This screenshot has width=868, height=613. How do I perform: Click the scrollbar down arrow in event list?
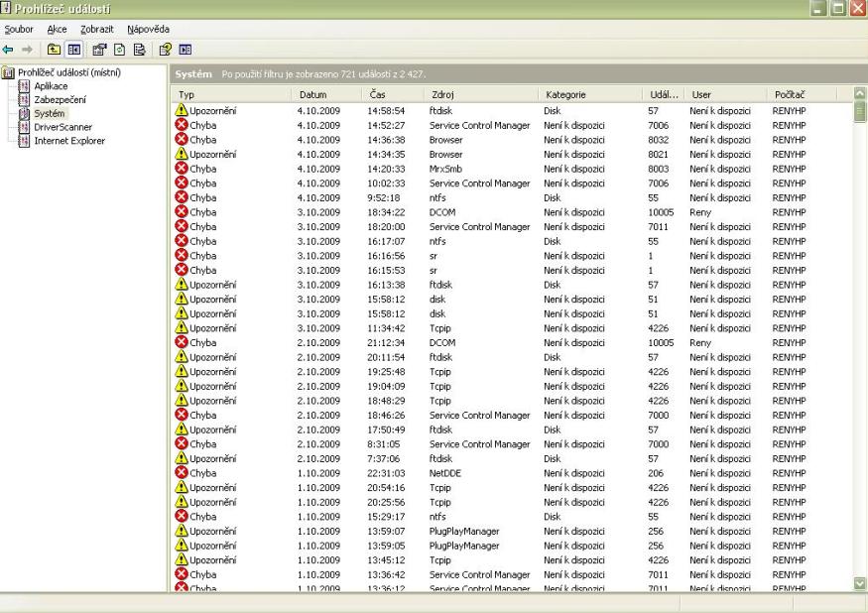[x=859, y=583]
